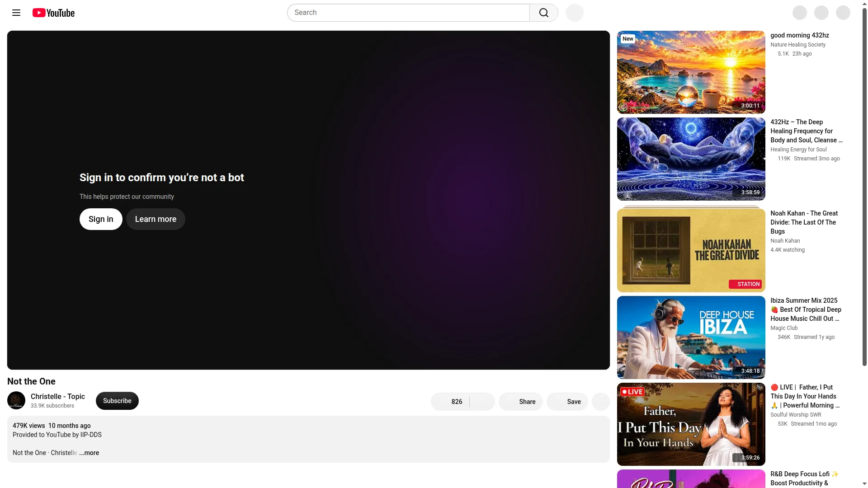Click 'Sign in to confirm you're not a bot'
Image resolution: width=868 pixels, height=488 pixels.
coord(162,178)
